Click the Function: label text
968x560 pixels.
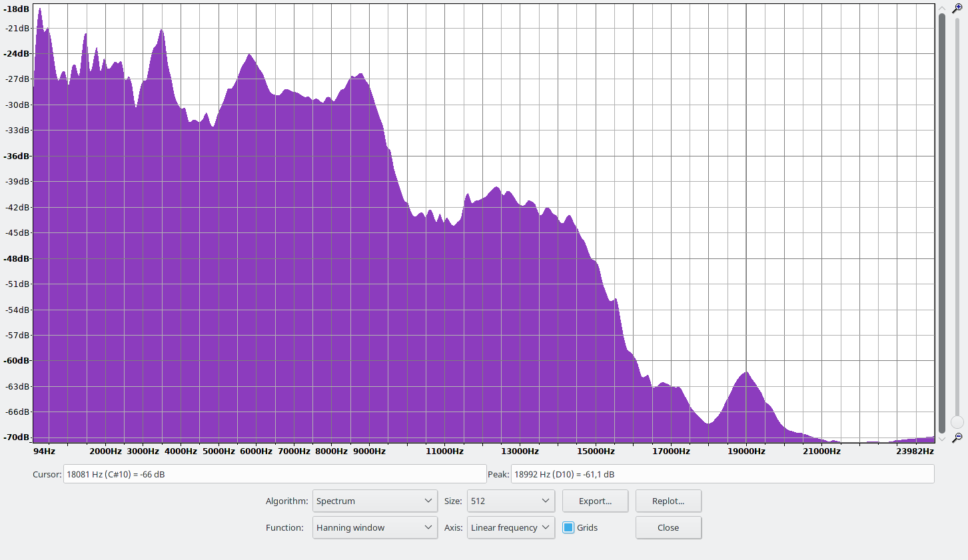[285, 527]
